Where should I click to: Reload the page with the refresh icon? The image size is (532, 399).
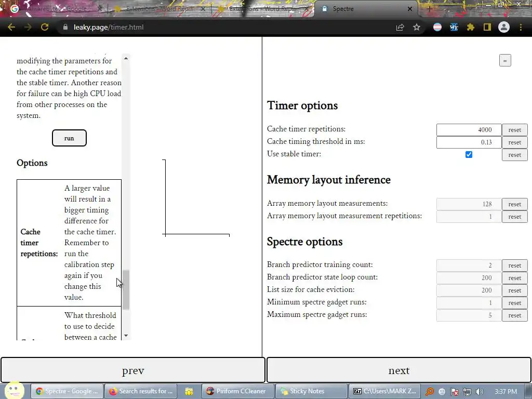[45, 27]
